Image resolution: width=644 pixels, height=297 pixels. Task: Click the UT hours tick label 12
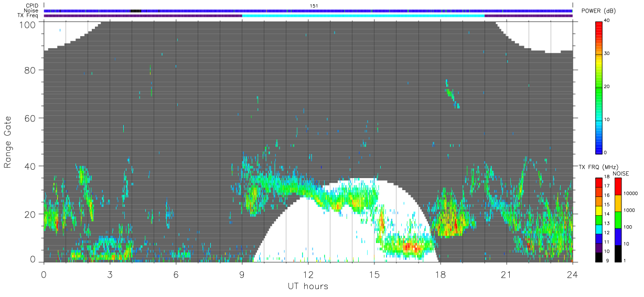point(308,274)
